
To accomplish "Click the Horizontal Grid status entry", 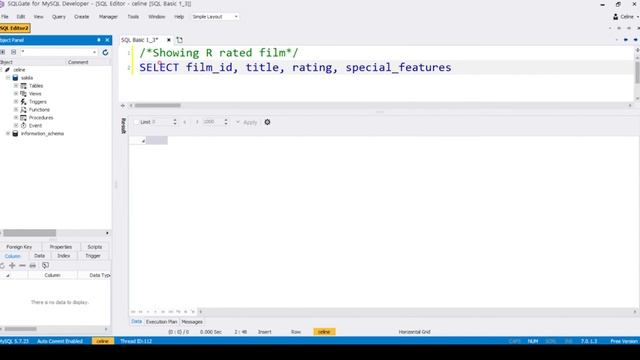I will point(415,332).
